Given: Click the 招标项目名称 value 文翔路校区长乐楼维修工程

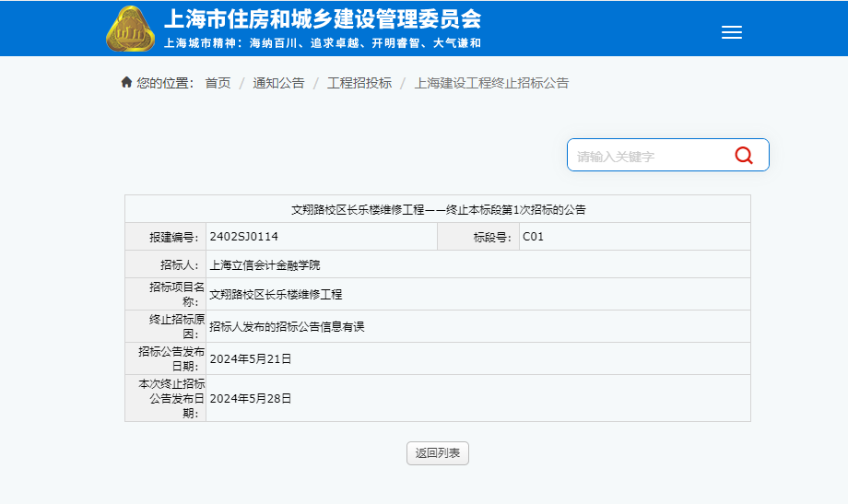Looking at the screenshot, I should [x=276, y=295].
